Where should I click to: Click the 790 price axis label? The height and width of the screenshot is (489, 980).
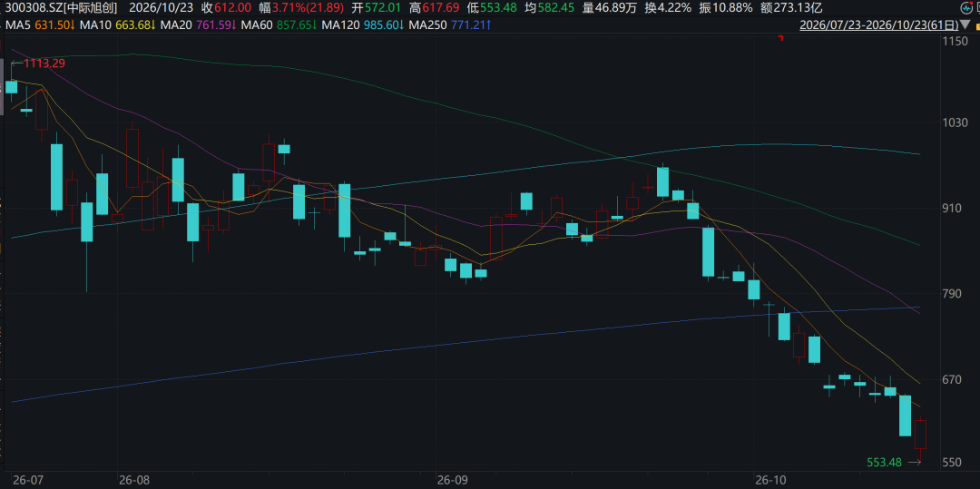(x=950, y=294)
